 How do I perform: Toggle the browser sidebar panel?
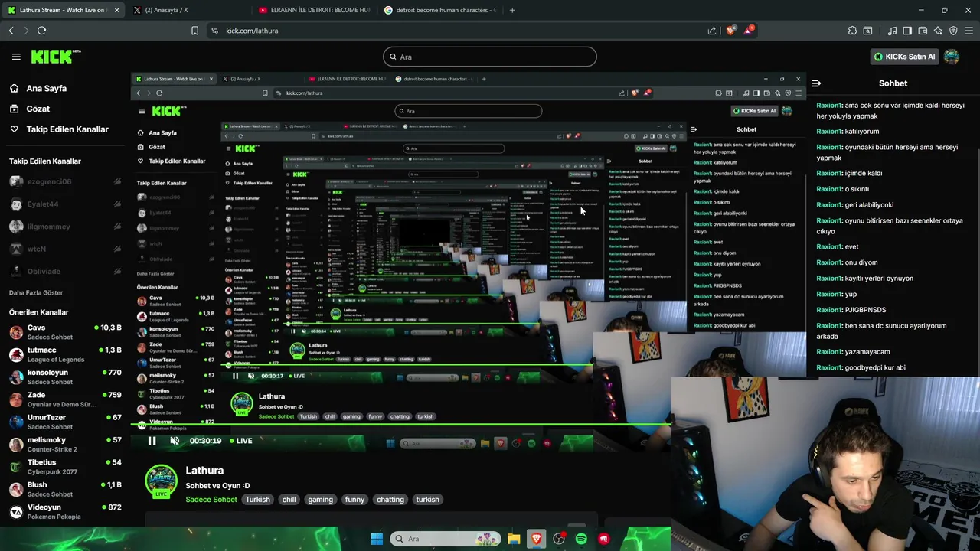pos(907,31)
